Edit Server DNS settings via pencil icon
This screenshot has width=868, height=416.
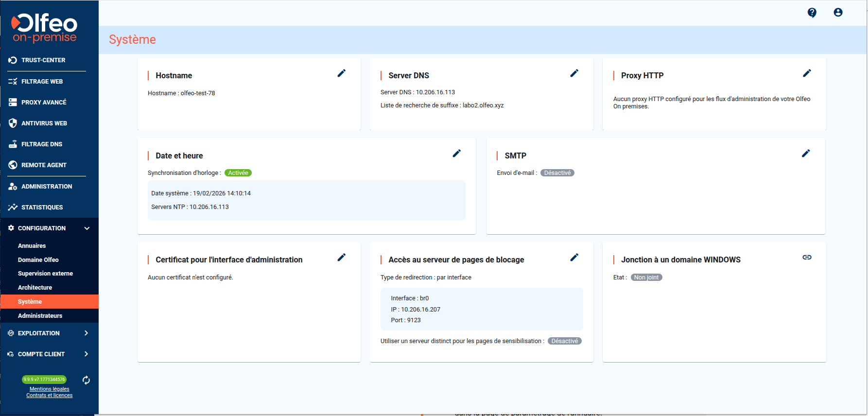pyautogui.click(x=574, y=73)
